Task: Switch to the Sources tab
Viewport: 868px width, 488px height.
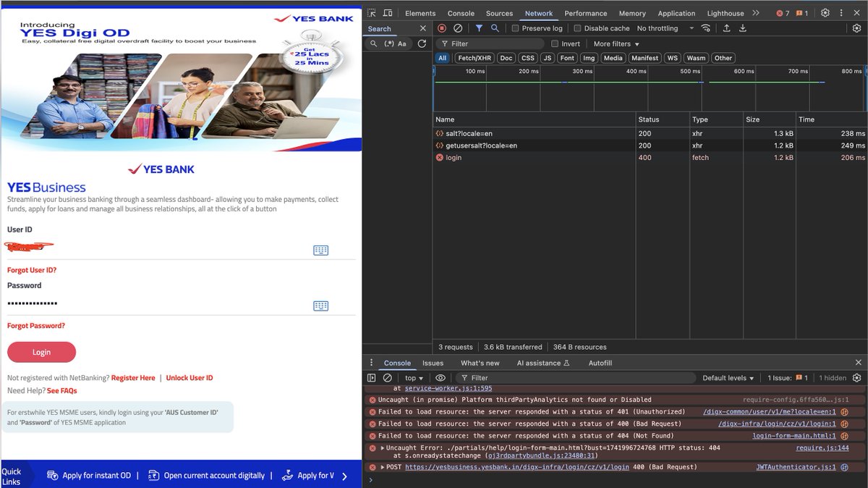Action: click(499, 13)
